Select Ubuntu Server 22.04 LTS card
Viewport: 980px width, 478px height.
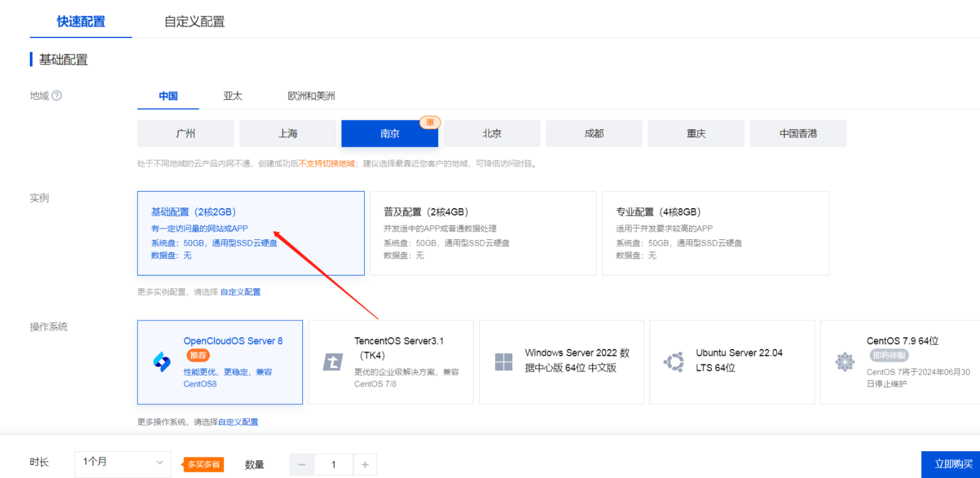(732, 362)
